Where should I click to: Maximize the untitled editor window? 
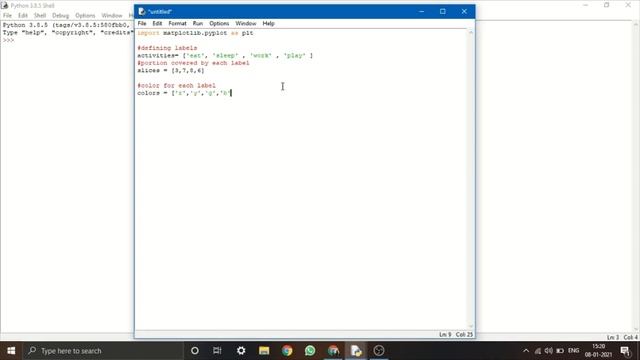click(443, 11)
